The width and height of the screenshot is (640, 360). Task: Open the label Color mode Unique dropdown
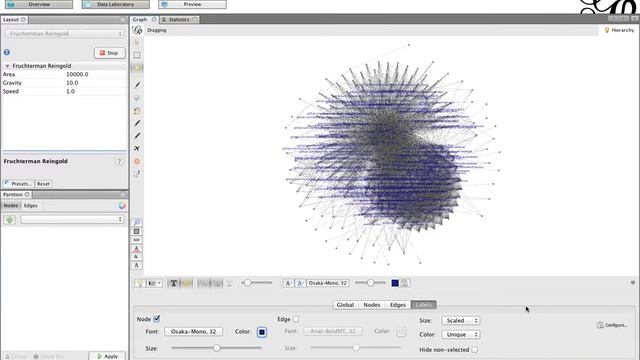[x=460, y=335]
